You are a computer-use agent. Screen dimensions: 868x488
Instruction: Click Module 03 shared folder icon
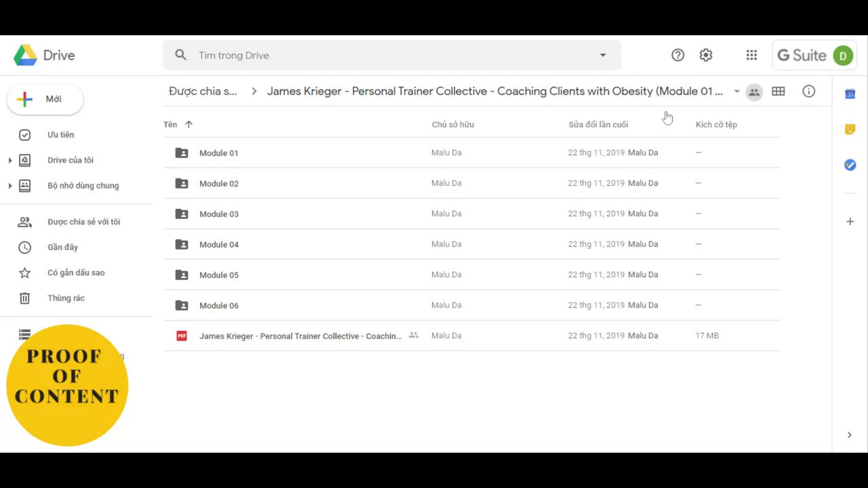[182, 213]
